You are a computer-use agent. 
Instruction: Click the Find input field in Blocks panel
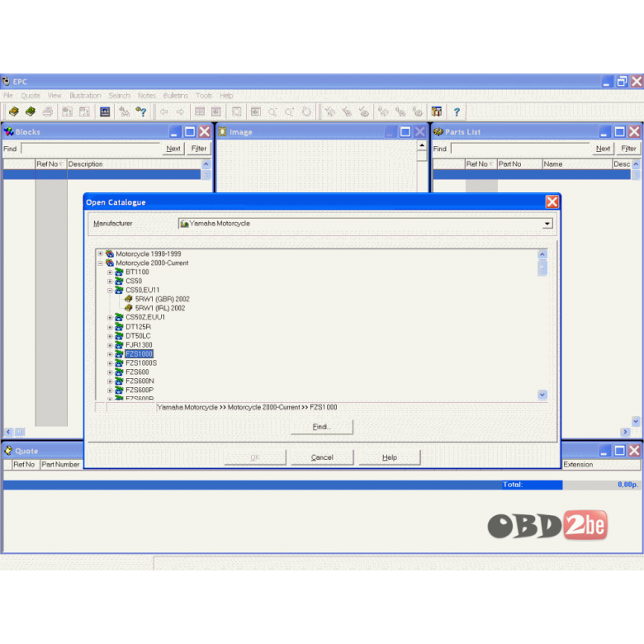(90, 149)
